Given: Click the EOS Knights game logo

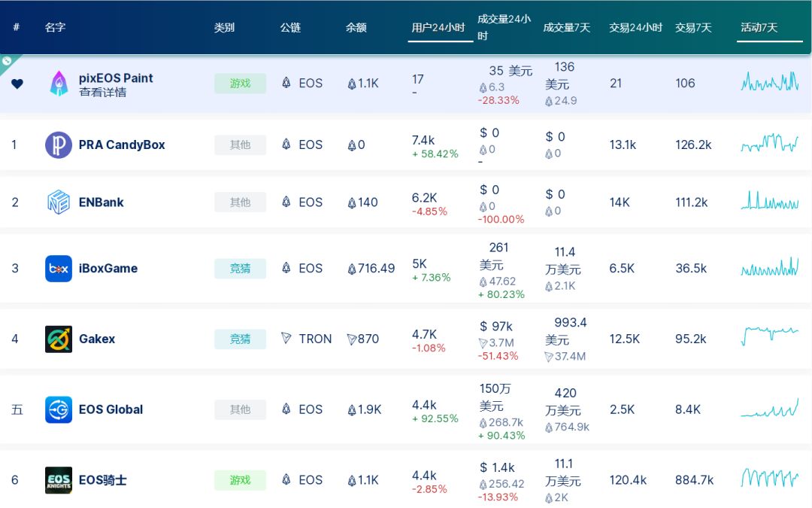Looking at the screenshot, I should pyautogui.click(x=59, y=480).
